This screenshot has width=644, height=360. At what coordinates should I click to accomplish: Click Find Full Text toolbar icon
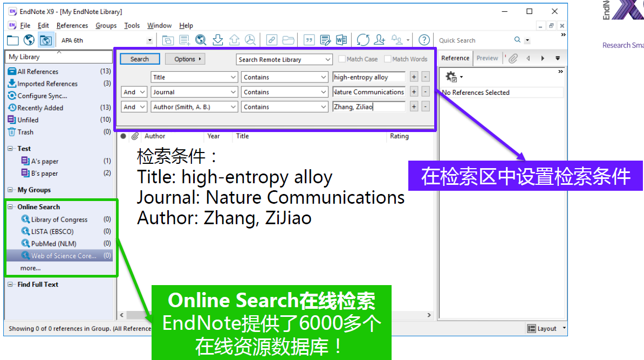[x=250, y=40]
